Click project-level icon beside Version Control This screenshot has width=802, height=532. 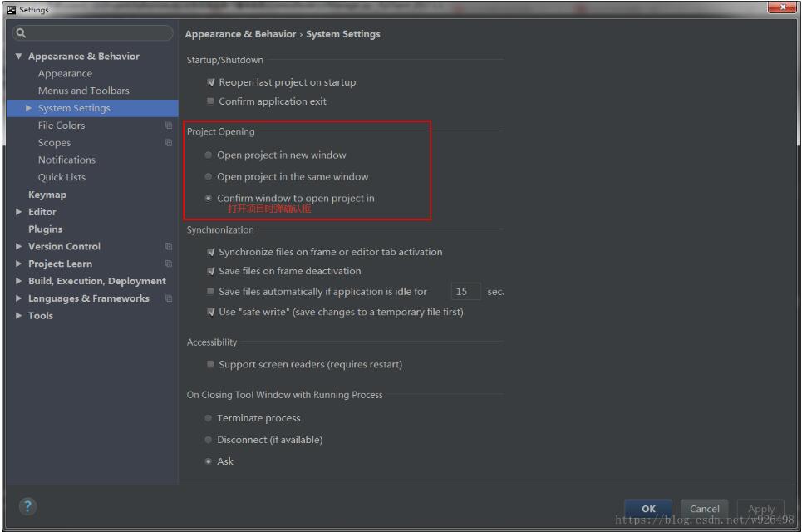point(169,247)
